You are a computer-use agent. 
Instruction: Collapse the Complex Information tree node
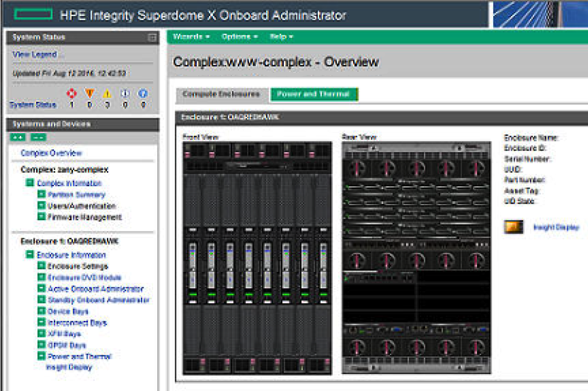[x=30, y=183]
